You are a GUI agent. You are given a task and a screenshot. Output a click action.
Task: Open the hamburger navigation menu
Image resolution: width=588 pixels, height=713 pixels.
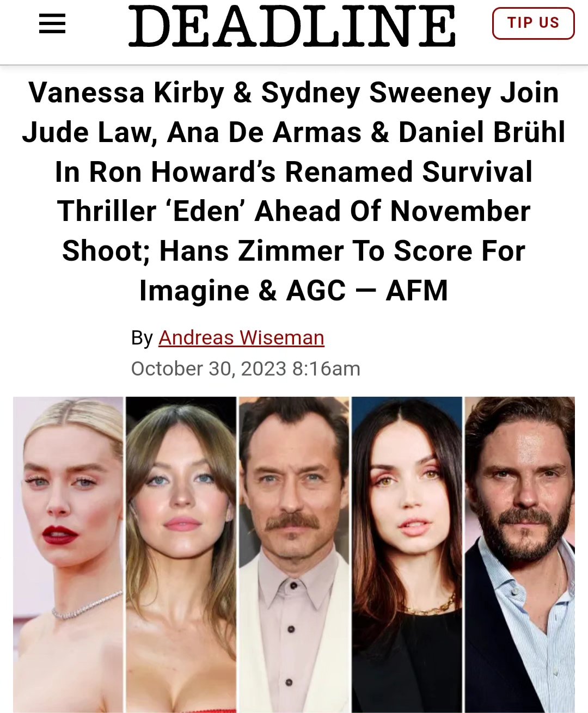click(x=52, y=24)
